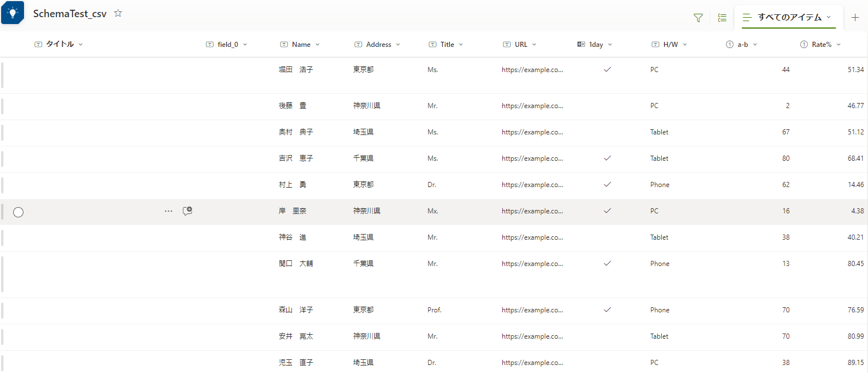Open the URL link in 児玉 直子 row
Viewport: 868px width, 373px height.
tap(533, 363)
